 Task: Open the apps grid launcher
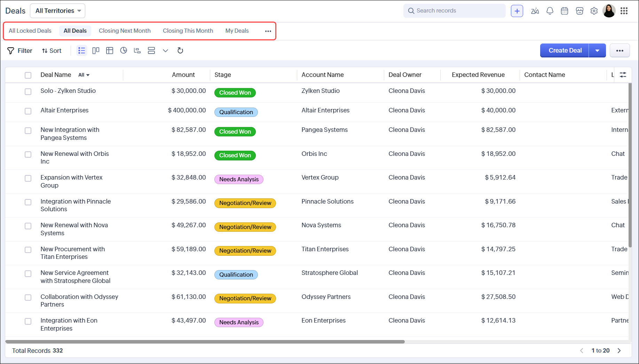click(624, 11)
